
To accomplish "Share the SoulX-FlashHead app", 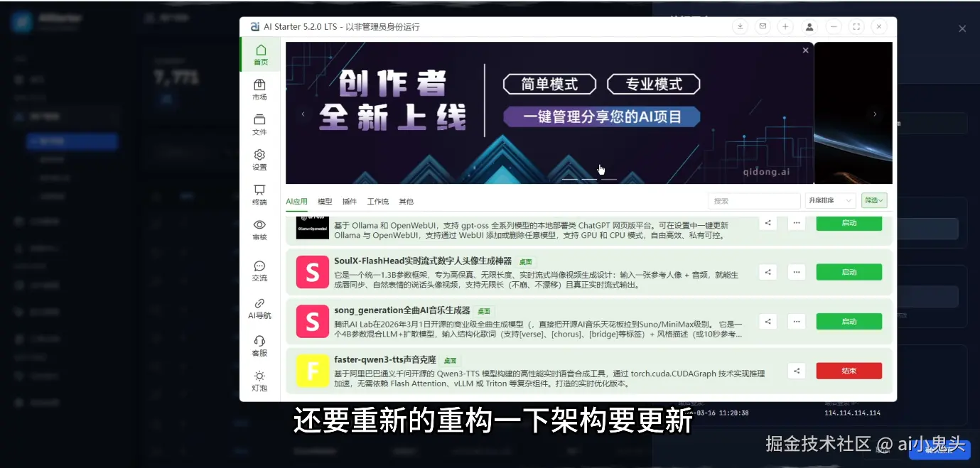I will point(768,272).
